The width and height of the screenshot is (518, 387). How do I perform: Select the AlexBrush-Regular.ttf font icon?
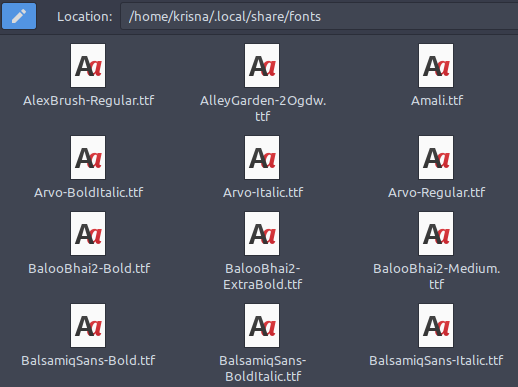tap(88, 66)
